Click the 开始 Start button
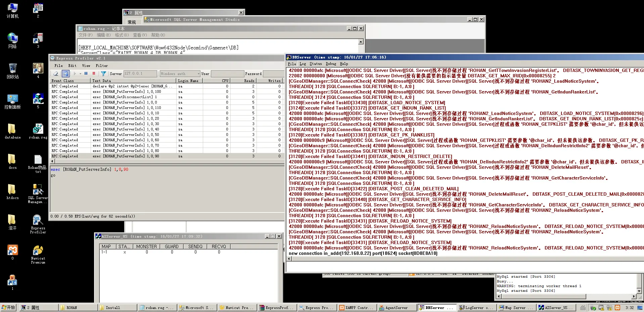Image resolution: width=644 pixels, height=312 pixels. pos(8,308)
